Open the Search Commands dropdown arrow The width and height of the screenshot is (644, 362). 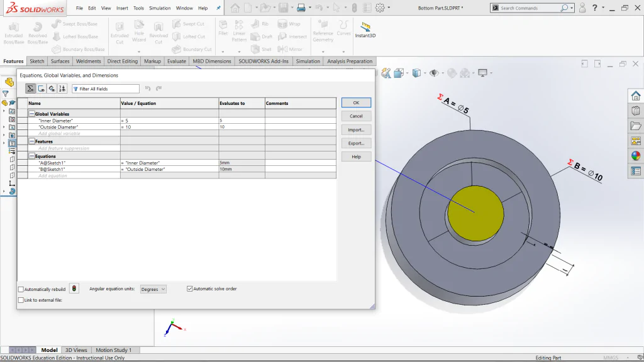(x=571, y=8)
